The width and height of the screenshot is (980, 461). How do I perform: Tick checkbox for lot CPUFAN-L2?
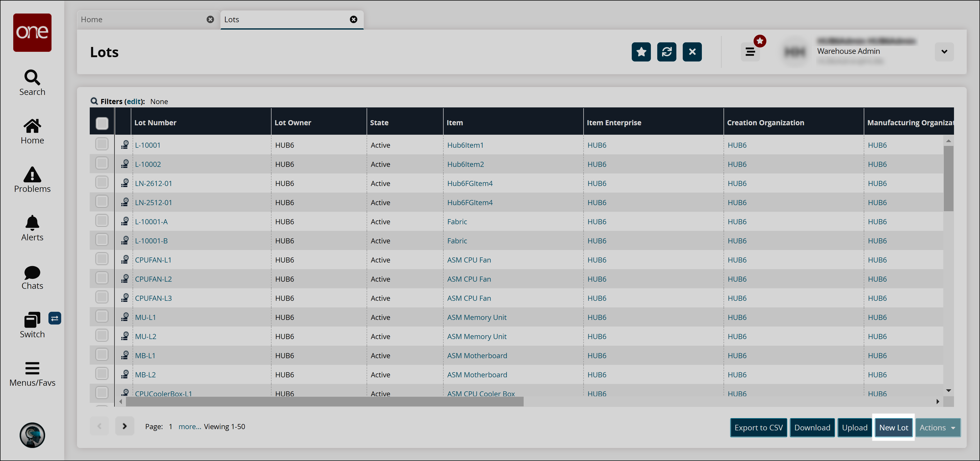point(102,278)
